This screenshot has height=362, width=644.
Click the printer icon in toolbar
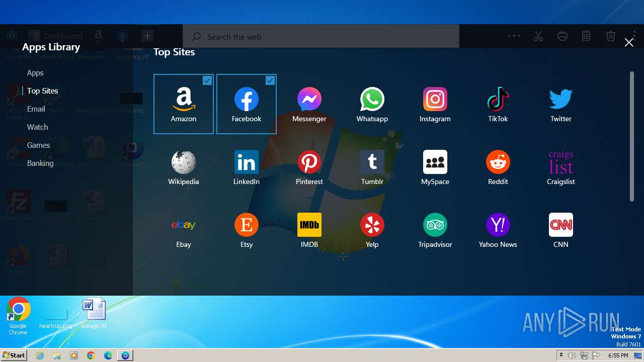pyautogui.click(x=562, y=36)
